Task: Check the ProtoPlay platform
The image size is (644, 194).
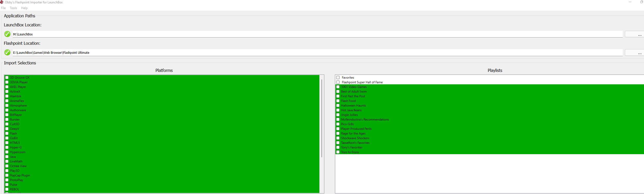Action: [7, 180]
